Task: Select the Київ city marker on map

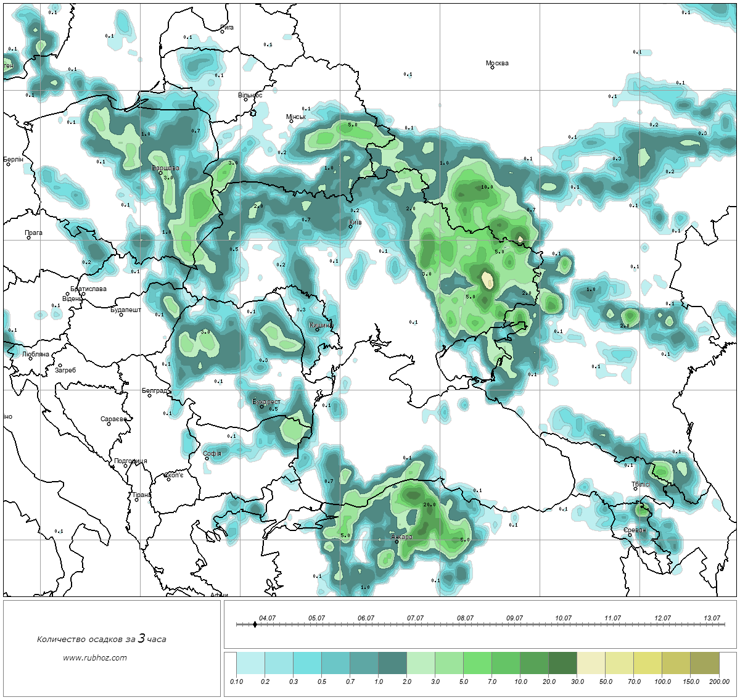Action: pyautogui.click(x=350, y=226)
